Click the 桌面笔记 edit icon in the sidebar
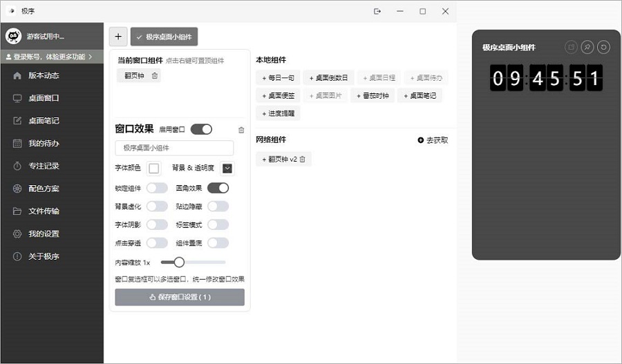 (x=17, y=121)
